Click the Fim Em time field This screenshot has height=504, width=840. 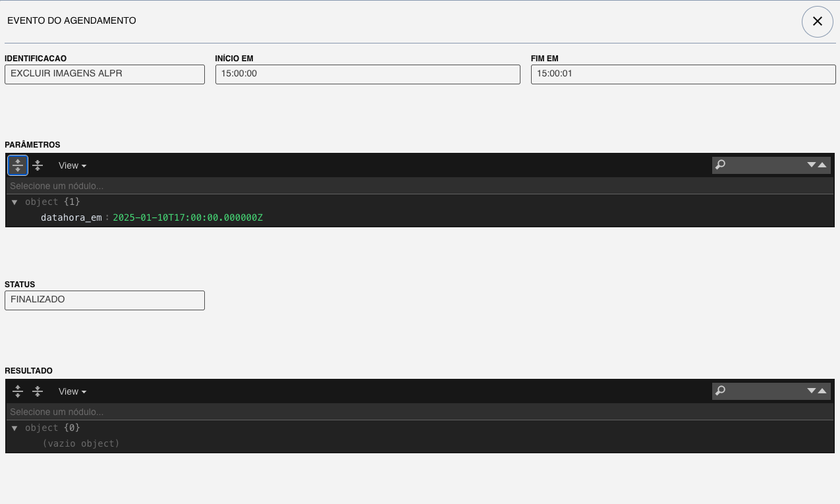683,74
